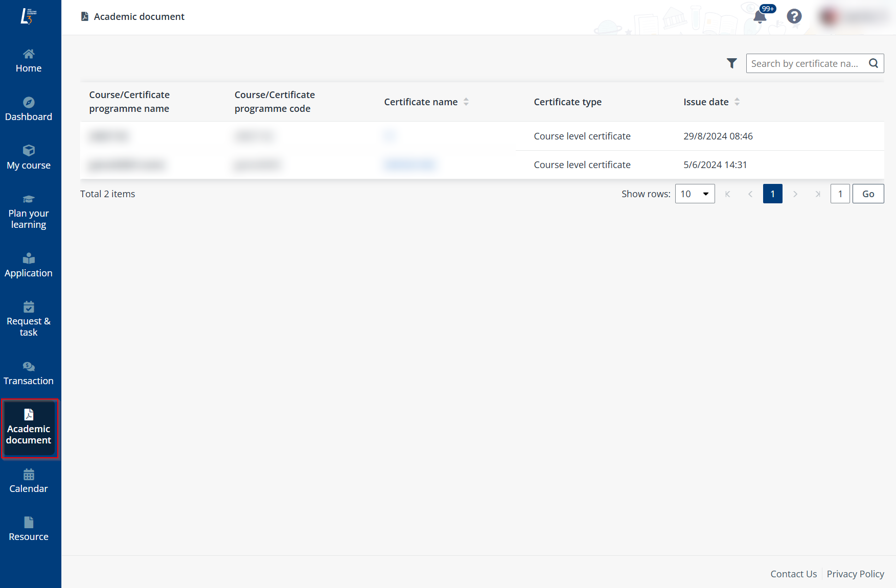
Task: Sort table by Issue date
Action: coord(737,102)
